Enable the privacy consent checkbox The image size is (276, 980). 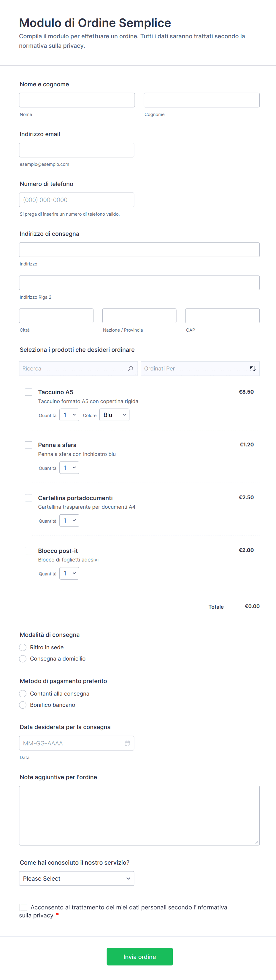coord(24,907)
